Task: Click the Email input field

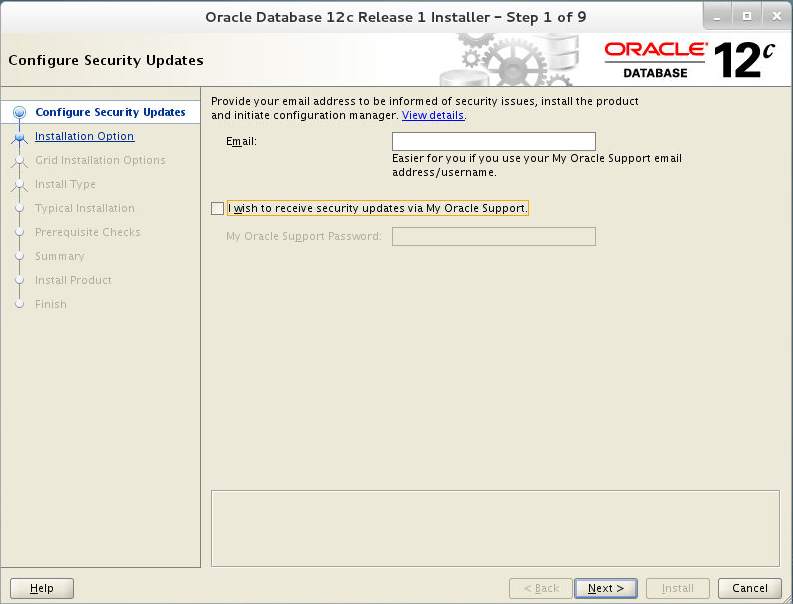Action: [x=494, y=141]
